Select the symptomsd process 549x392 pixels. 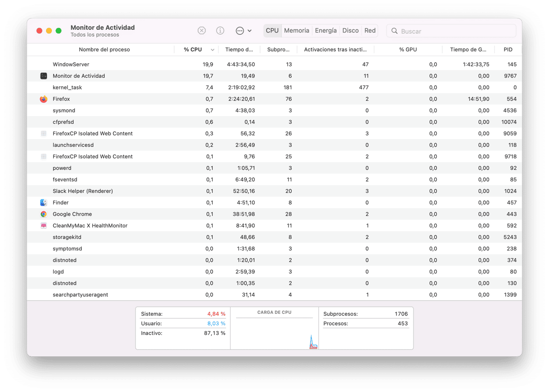pos(67,249)
